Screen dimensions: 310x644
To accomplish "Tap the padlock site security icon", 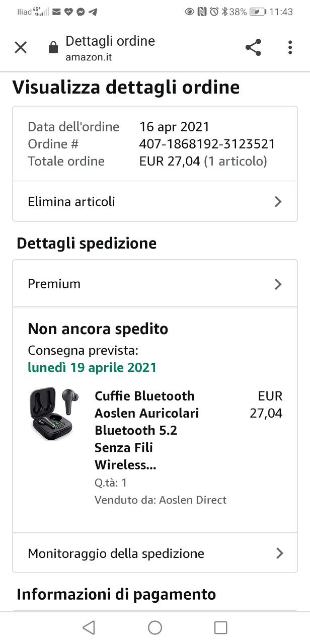I will (x=53, y=48).
